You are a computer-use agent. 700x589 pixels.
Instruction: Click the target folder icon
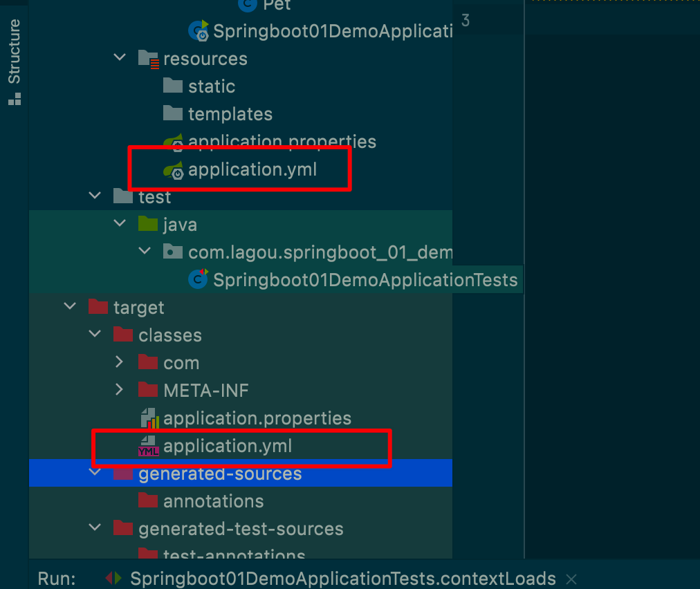(x=98, y=307)
